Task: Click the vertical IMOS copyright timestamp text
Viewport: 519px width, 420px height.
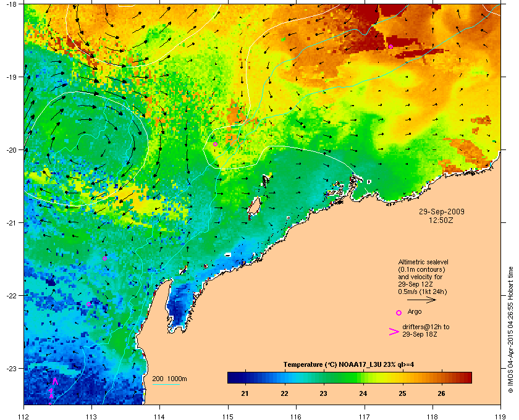Action: [x=510, y=331]
